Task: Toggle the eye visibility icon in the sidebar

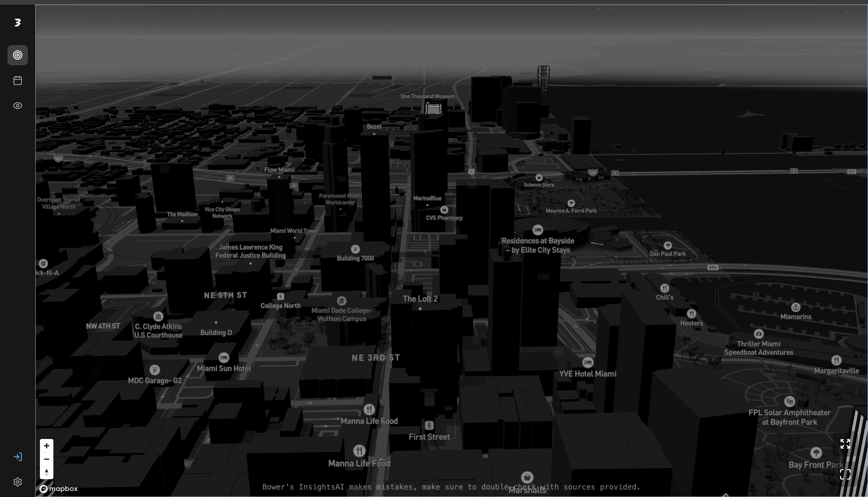Action: coord(18,106)
